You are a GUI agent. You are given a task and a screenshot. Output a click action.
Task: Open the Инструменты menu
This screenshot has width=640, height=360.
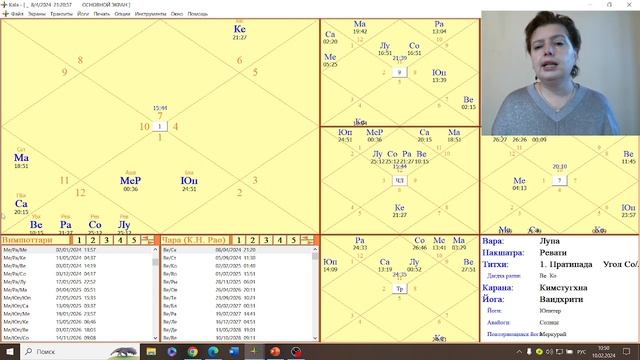point(150,14)
